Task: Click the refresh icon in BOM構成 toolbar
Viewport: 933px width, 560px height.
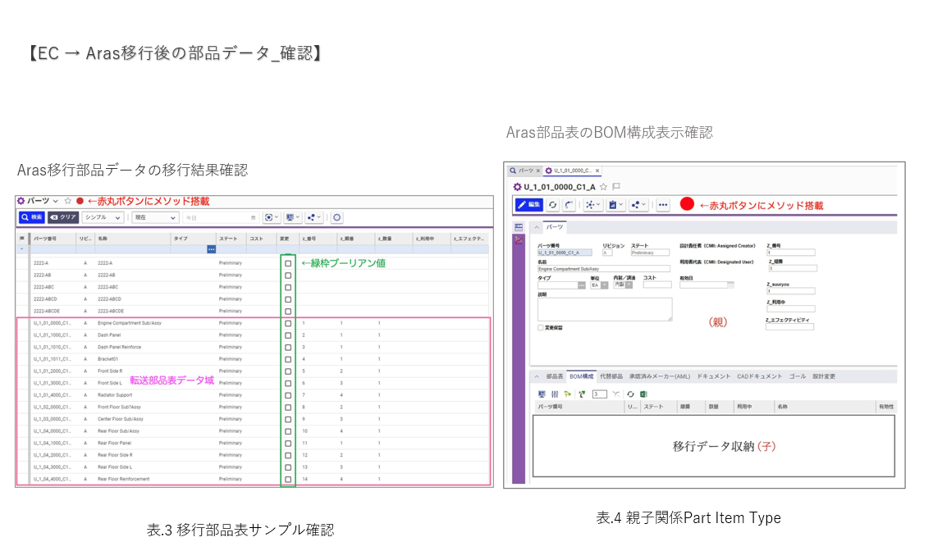Action: (630, 394)
